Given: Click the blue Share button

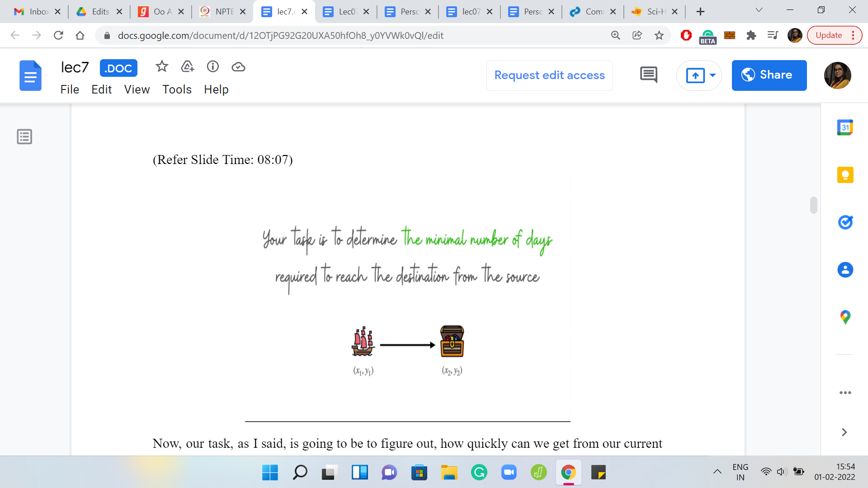Looking at the screenshot, I should (769, 75).
